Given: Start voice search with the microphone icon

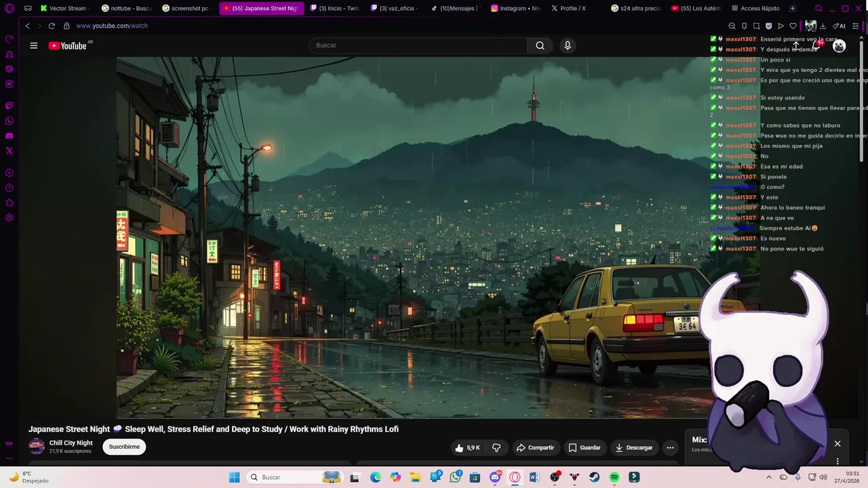Looking at the screenshot, I should coord(568,45).
